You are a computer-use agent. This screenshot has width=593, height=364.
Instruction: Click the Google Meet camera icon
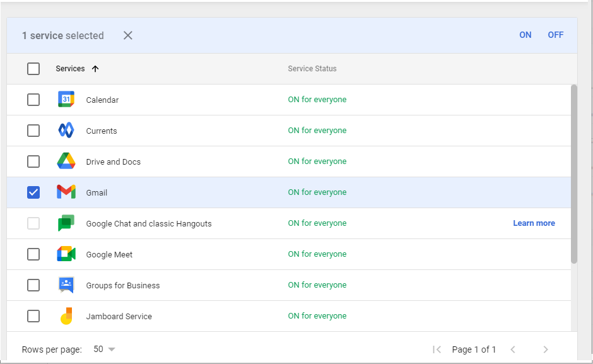point(66,254)
